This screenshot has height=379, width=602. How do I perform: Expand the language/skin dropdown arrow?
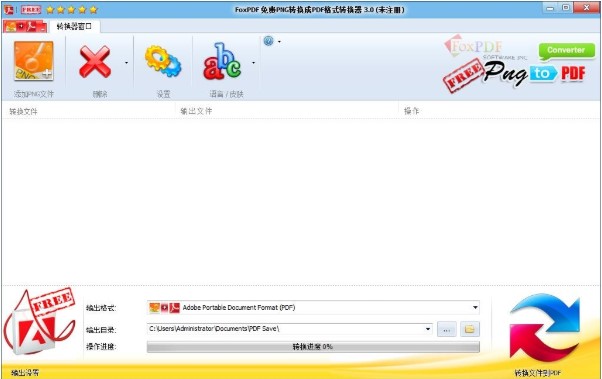253,63
